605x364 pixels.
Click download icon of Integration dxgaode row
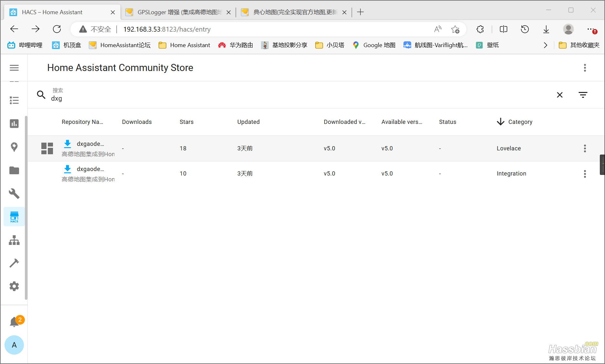pos(68,169)
